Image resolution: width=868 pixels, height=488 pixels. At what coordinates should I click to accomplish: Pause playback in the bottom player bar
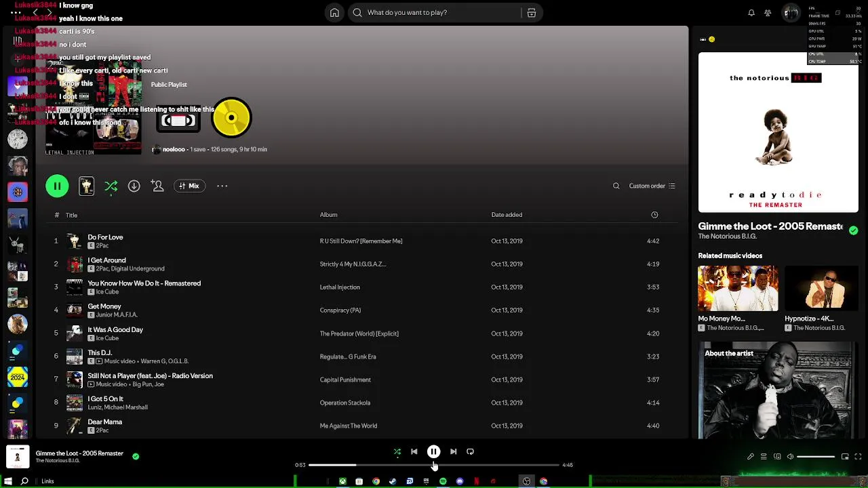pyautogui.click(x=434, y=452)
